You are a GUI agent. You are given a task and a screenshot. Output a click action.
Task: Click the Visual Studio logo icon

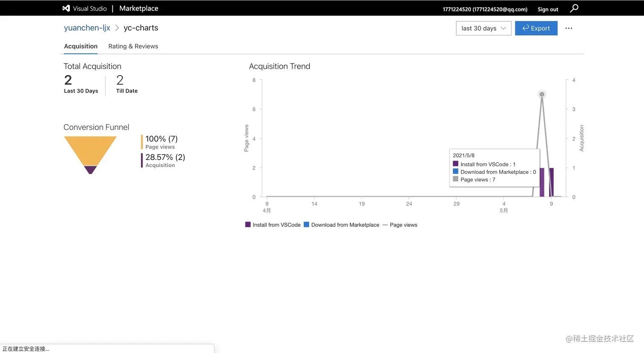(66, 8)
